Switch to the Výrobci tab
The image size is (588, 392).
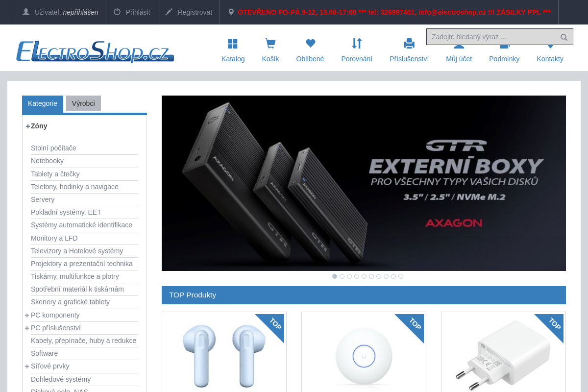click(x=83, y=103)
